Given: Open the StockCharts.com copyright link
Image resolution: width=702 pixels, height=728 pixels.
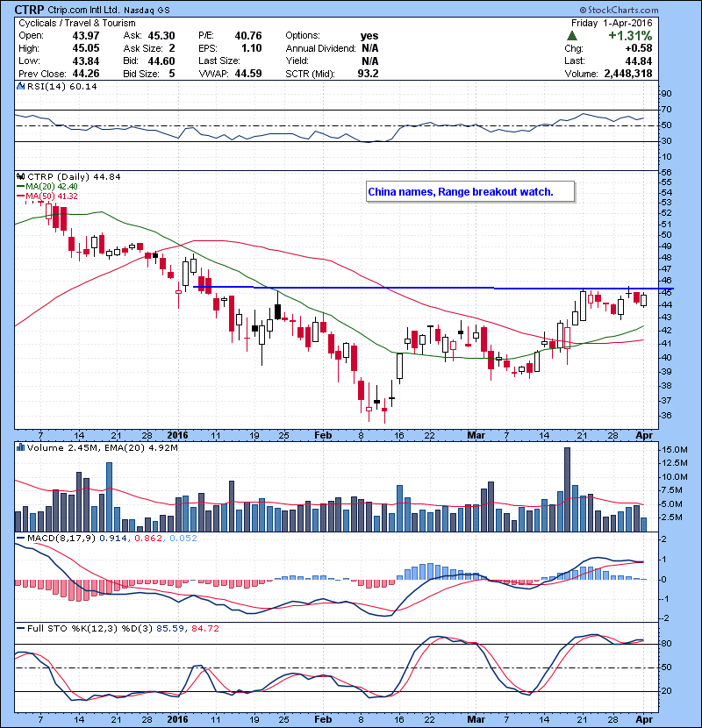Looking at the screenshot, I should point(620,10).
